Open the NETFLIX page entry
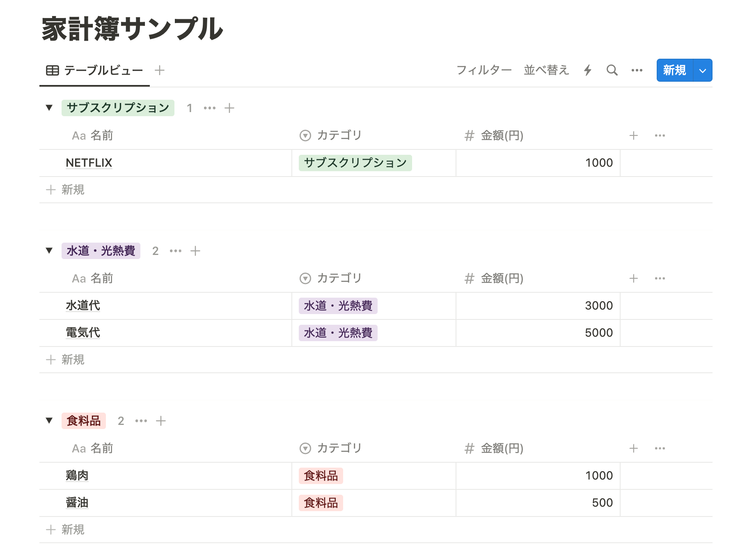Image resolution: width=747 pixels, height=560 pixels. tap(89, 163)
